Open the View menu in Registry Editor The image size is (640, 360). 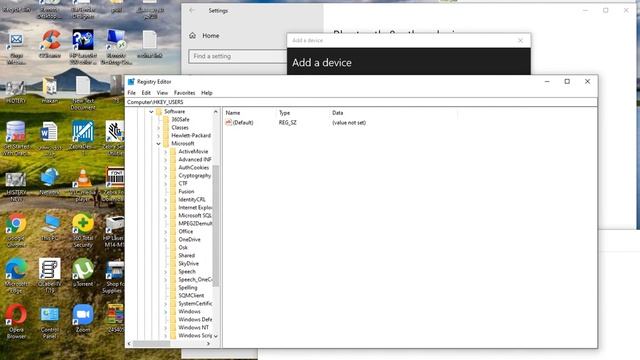[162, 93]
